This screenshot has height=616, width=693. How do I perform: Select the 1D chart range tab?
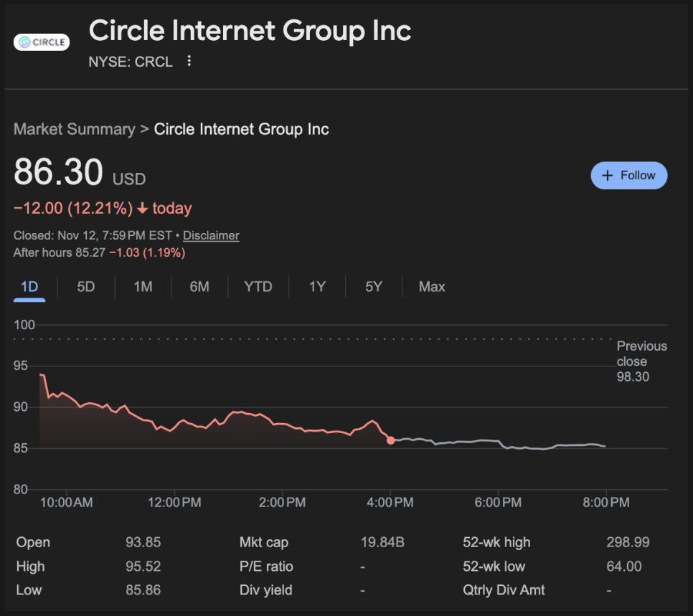pos(29,287)
